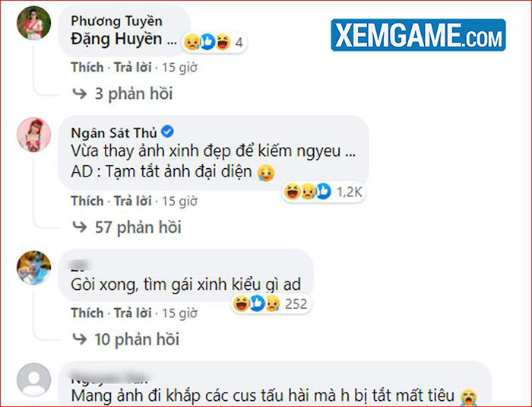The image size is (532, 407).
Task: Expand the 10 phản hồi replies
Action: click(125, 339)
